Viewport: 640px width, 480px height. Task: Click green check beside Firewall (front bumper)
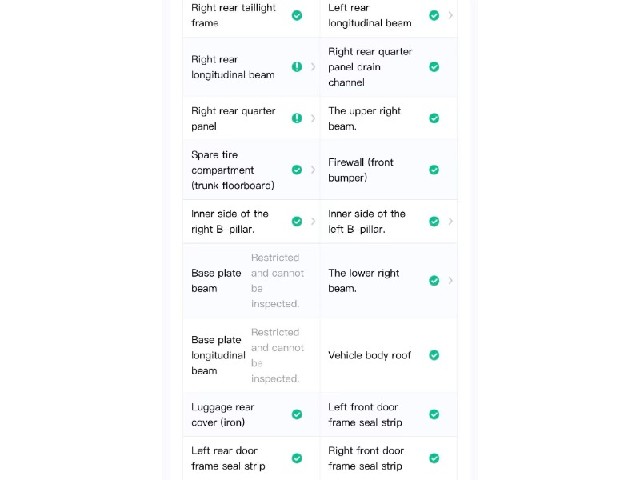pyautogui.click(x=434, y=170)
